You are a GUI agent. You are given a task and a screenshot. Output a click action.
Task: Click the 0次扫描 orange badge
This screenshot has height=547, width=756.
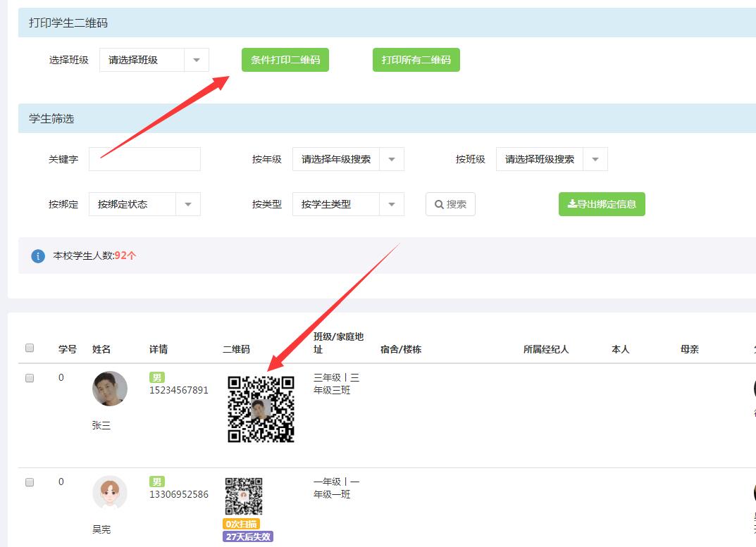tap(241, 524)
